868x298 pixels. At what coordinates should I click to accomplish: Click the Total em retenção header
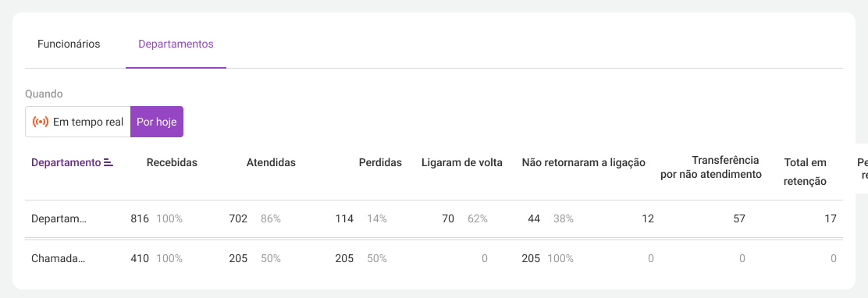(806, 172)
